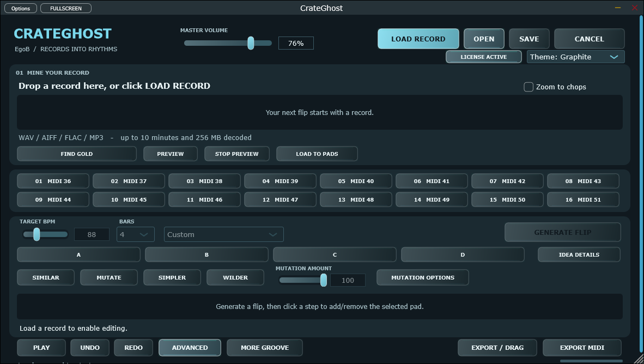Image resolution: width=644 pixels, height=364 pixels.
Task: Click the UNDO button
Action: (90, 348)
